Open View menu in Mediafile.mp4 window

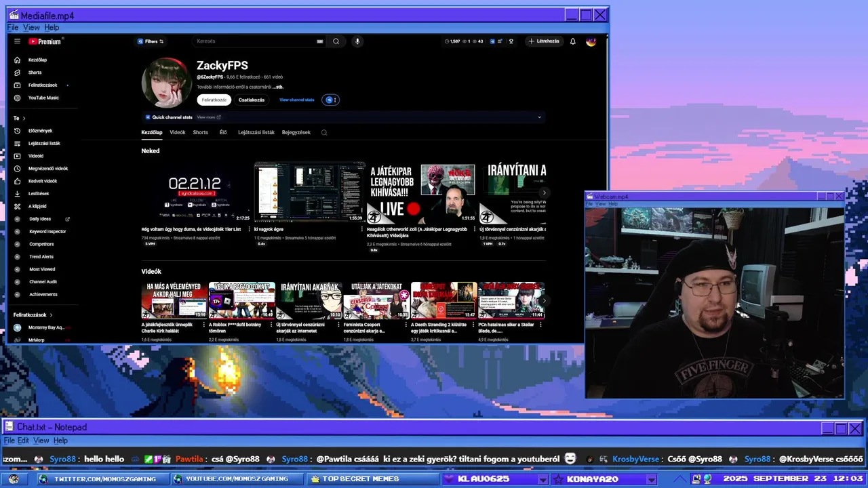[31, 28]
